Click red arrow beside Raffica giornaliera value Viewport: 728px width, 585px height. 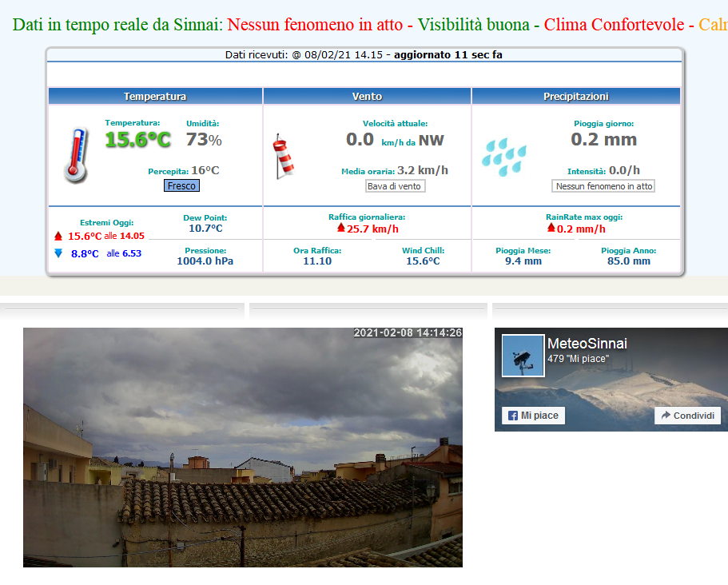click(x=341, y=228)
